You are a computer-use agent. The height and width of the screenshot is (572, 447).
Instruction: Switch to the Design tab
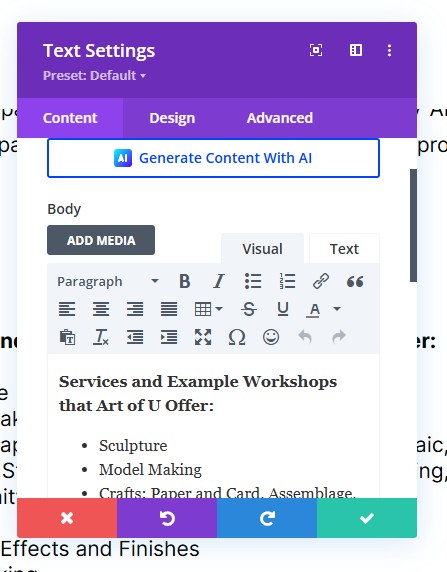click(x=172, y=118)
